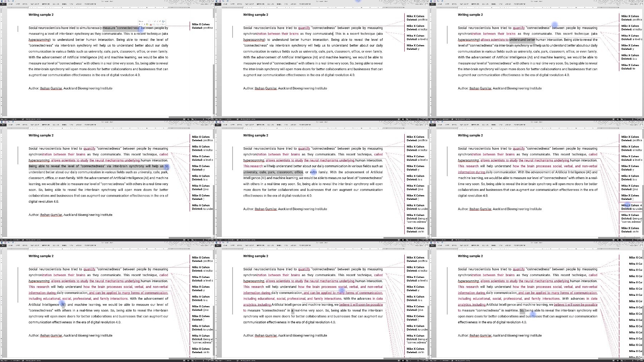Click the word 'simultaneously' in top-left window

90,28
